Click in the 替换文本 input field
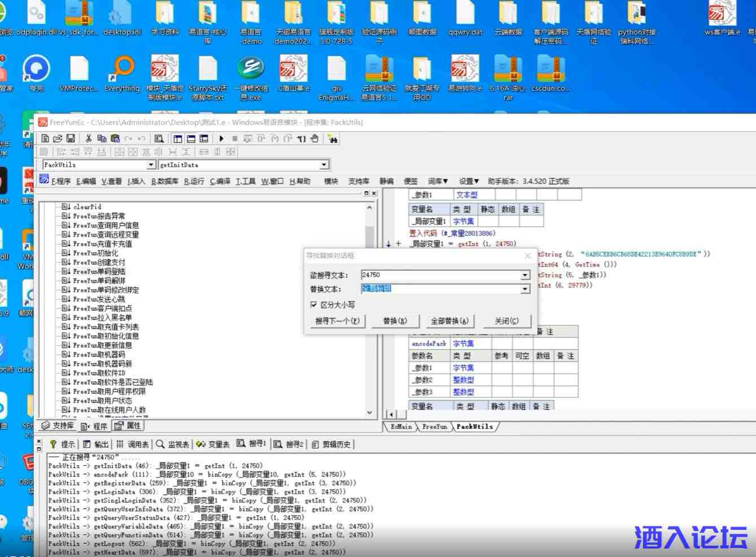This screenshot has height=557, width=756. (x=440, y=289)
